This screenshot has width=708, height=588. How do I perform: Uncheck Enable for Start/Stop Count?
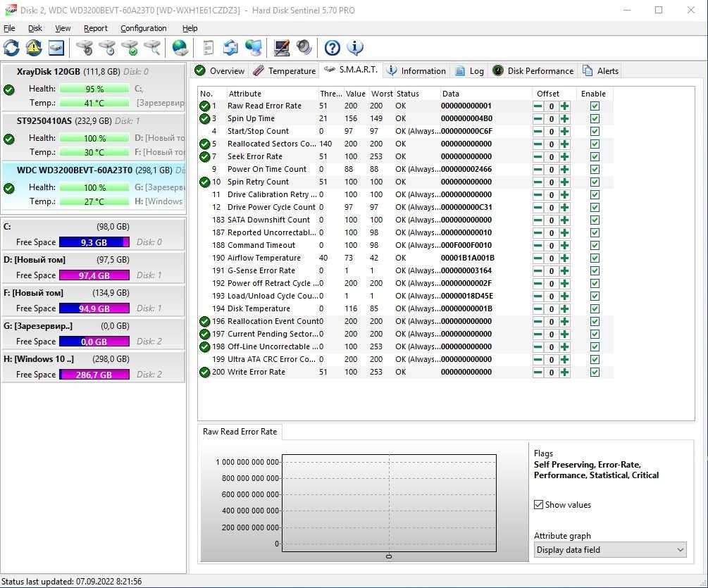click(x=595, y=131)
